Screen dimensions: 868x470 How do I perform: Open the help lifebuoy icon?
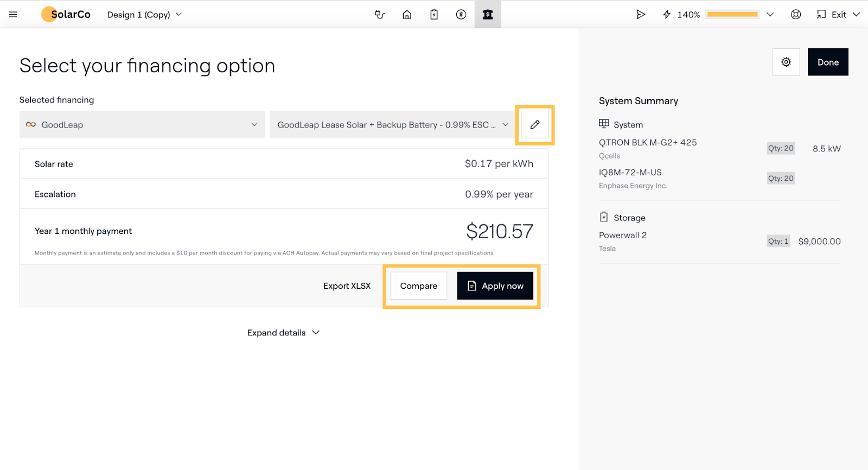pyautogui.click(x=796, y=15)
